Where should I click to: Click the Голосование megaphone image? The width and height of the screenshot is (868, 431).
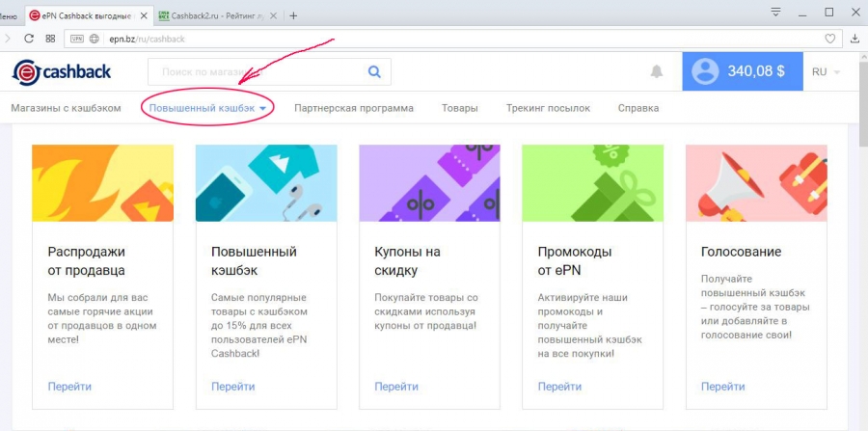[x=756, y=183]
